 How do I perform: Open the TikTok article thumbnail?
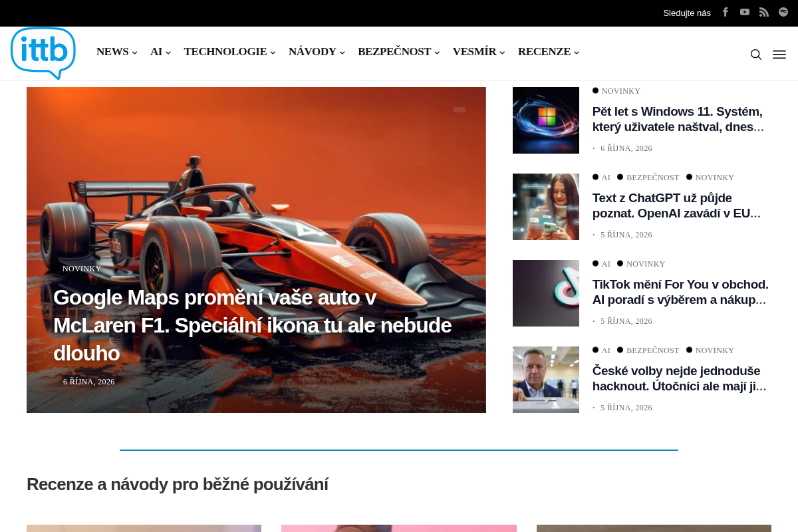pyautogui.click(x=546, y=293)
